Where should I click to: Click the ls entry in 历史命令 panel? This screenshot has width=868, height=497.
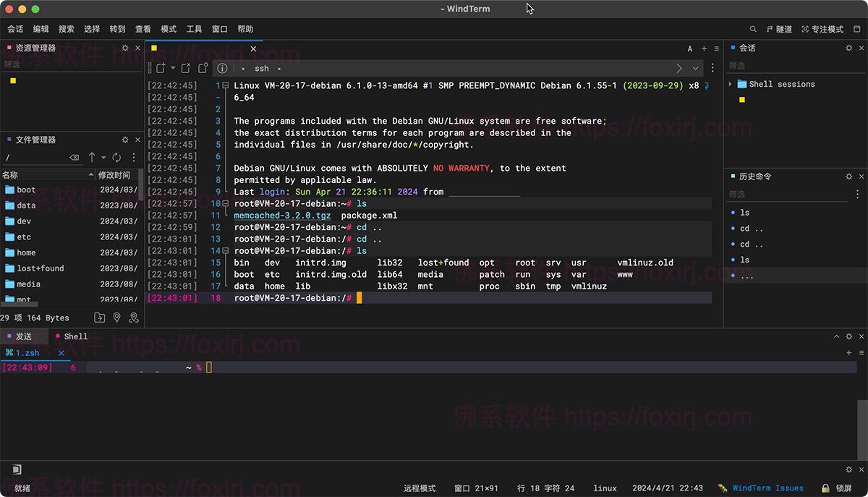tap(745, 212)
